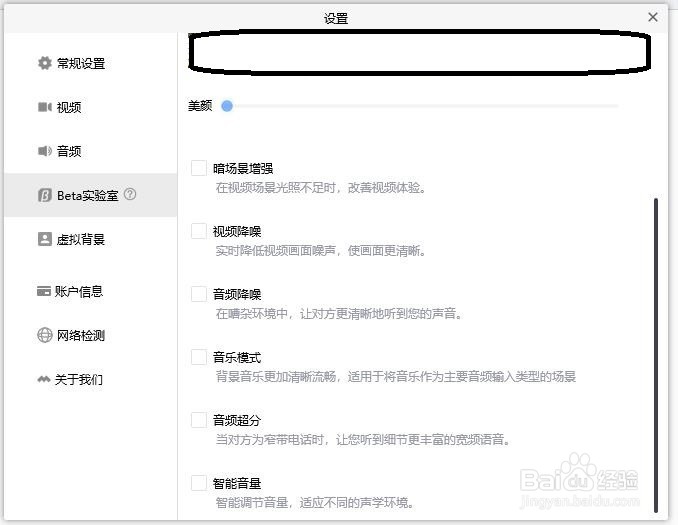Click the vertical scrollbar thumb
This screenshot has width=678, height=525.
656,355
